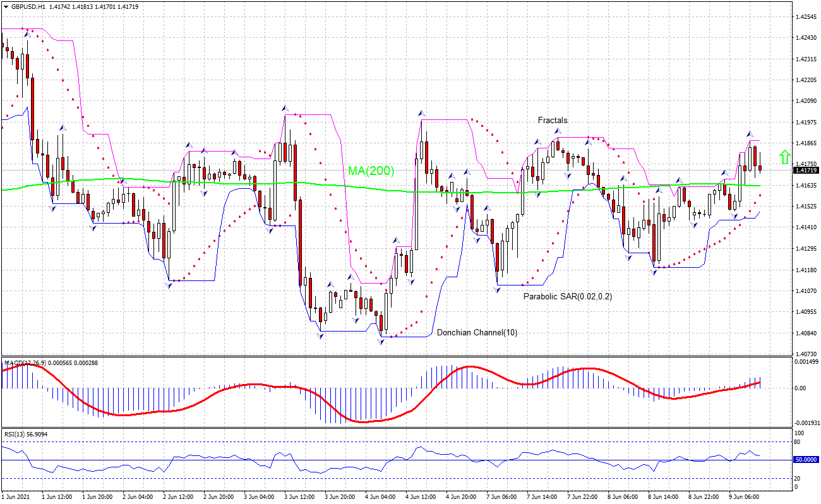Click the 4 Jun 12:00 time axis label
This screenshot has width=821, height=504.
pyautogui.click(x=420, y=497)
